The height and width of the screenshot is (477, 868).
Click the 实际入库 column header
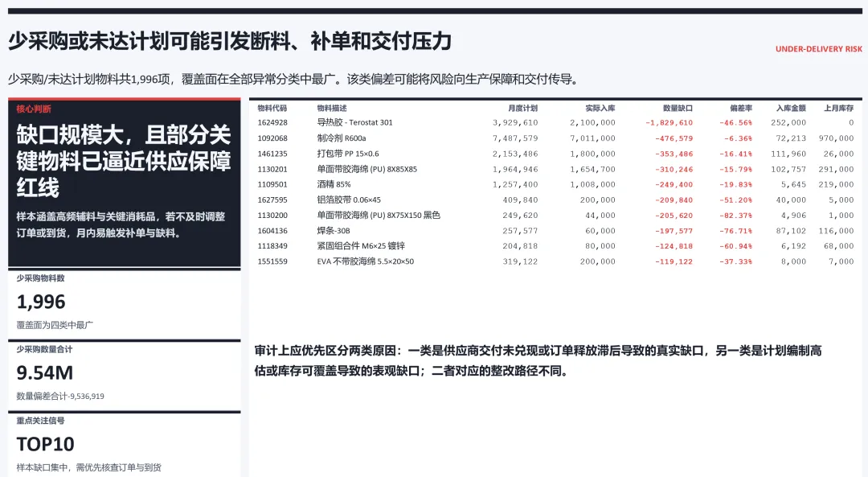click(600, 108)
